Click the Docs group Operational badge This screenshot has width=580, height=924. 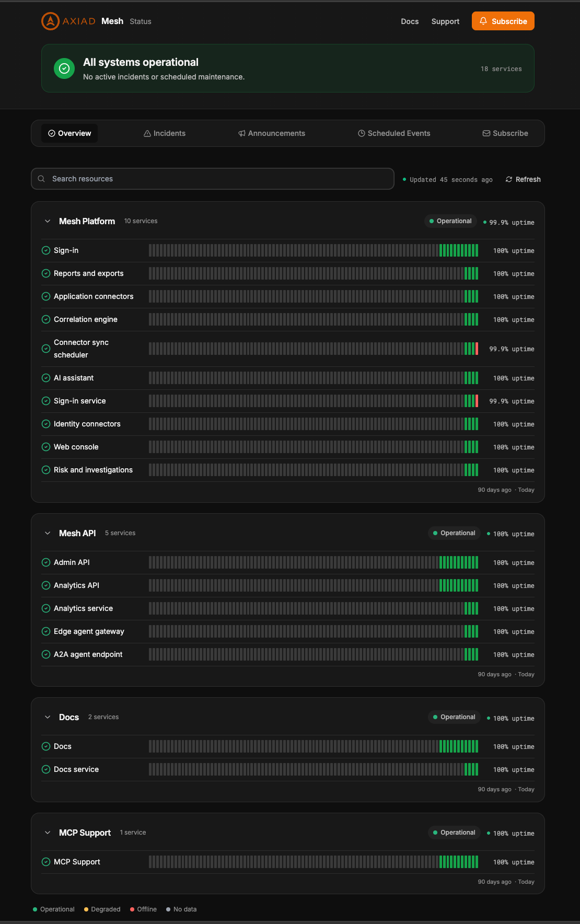[454, 717]
